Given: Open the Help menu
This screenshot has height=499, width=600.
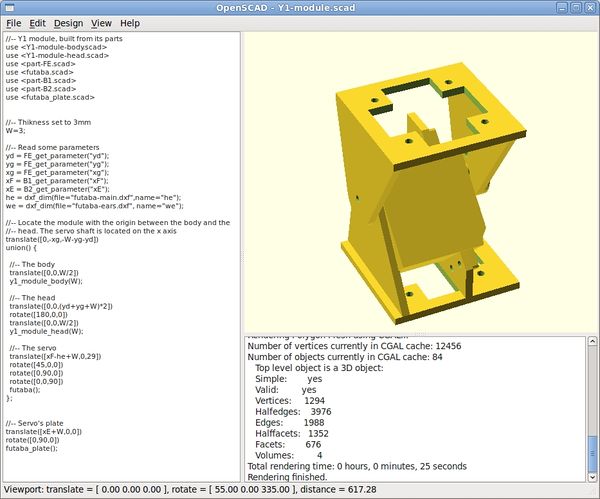Looking at the screenshot, I should coord(130,22).
